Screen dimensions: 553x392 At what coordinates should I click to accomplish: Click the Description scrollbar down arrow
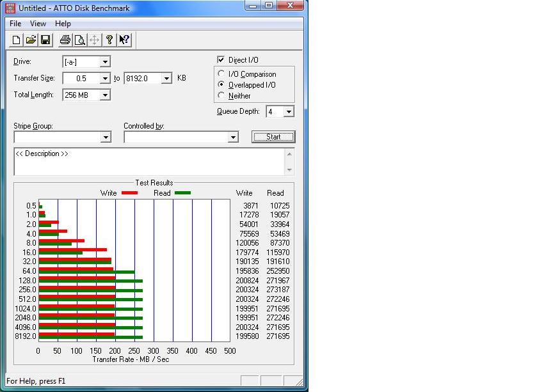(x=289, y=169)
